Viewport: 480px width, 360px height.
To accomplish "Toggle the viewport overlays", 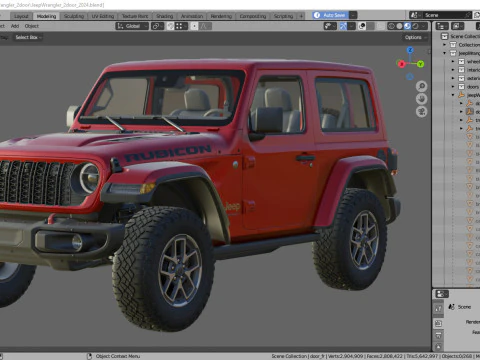I will [362, 26].
